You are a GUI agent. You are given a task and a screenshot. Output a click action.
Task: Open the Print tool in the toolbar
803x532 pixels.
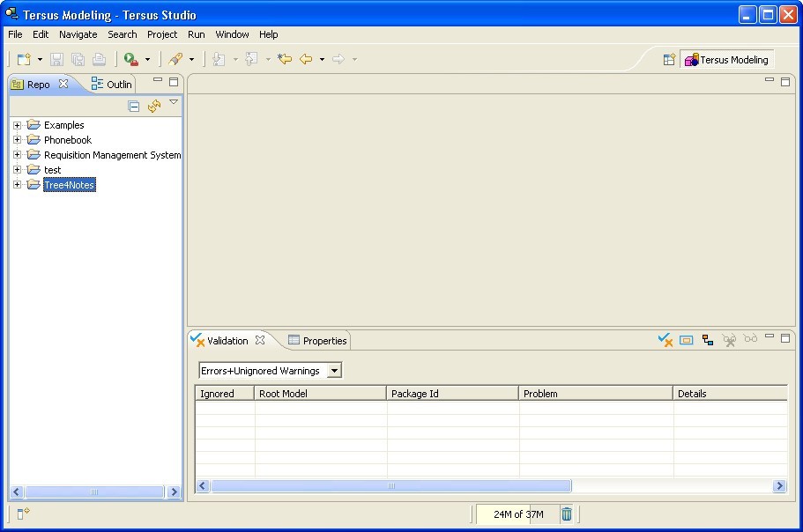tap(99, 59)
